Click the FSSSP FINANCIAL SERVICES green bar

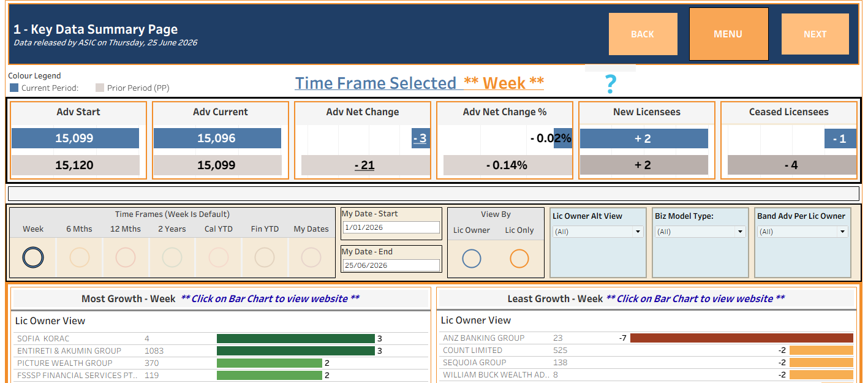click(270, 375)
